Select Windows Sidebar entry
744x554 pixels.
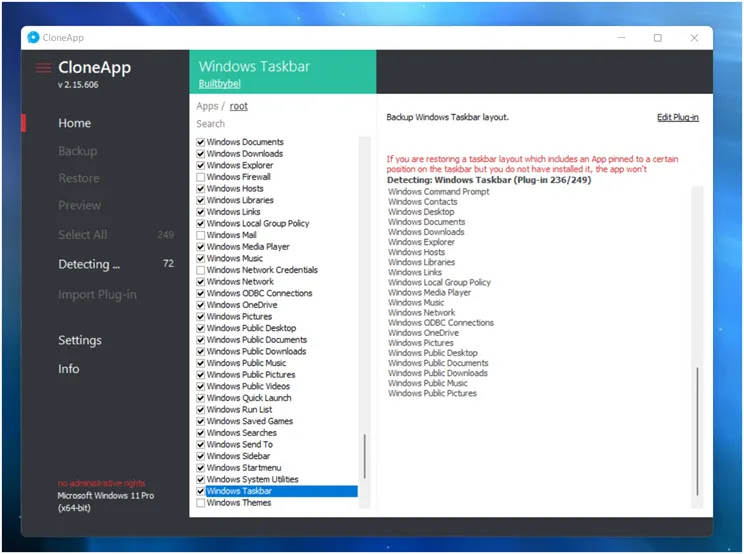point(238,456)
